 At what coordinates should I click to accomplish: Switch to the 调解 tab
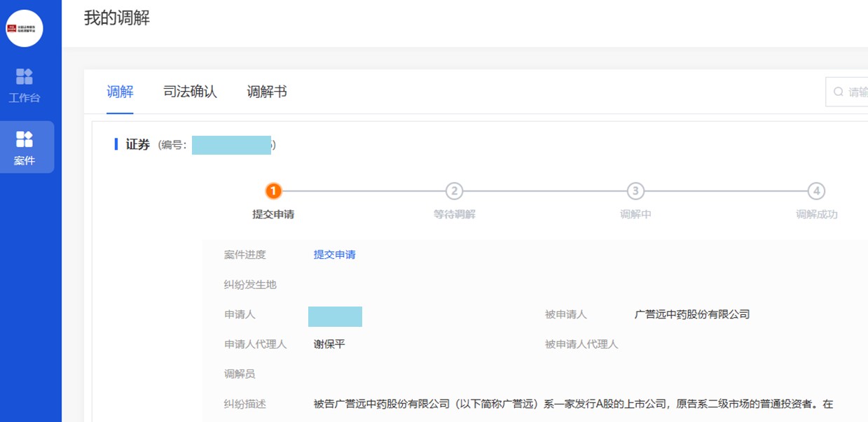coord(120,92)
